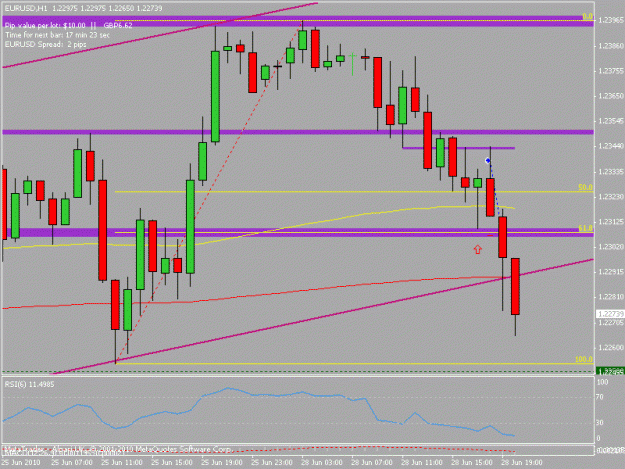Image resolution: width=625 pixels, height=469 pixels.
Task: Select the short purple line near 1.23440
Action: pos(458,148)
